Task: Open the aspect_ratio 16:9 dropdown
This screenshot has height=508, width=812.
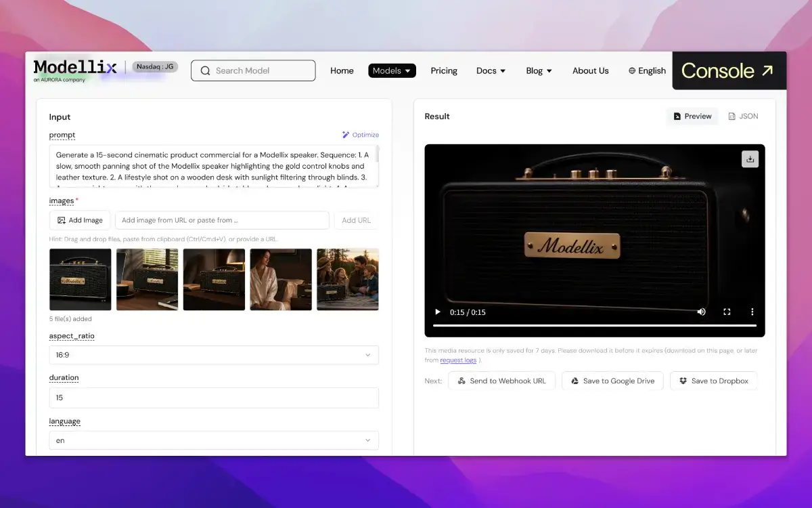Action: 214,355
